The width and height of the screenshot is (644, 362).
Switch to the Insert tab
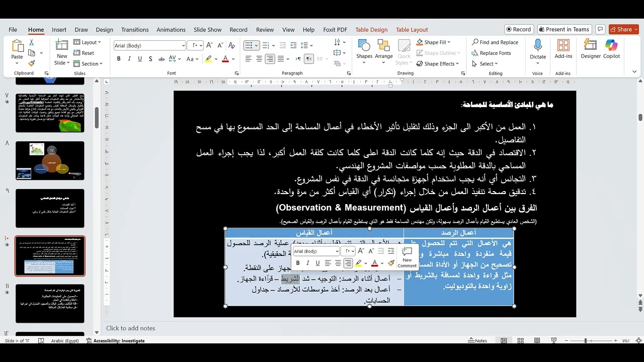pyautogui.click(x=59, y=30)
